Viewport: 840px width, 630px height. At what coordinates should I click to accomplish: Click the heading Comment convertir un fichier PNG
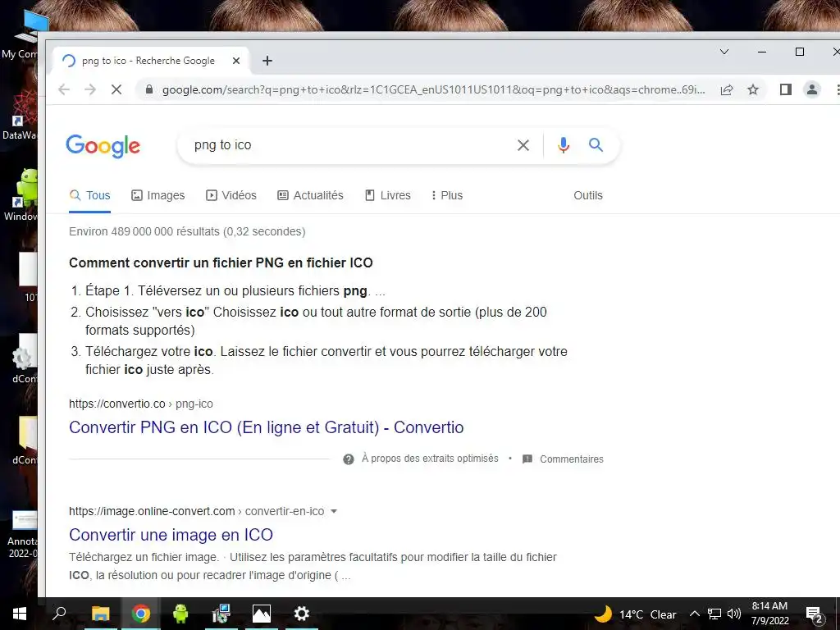coord(221,263)
